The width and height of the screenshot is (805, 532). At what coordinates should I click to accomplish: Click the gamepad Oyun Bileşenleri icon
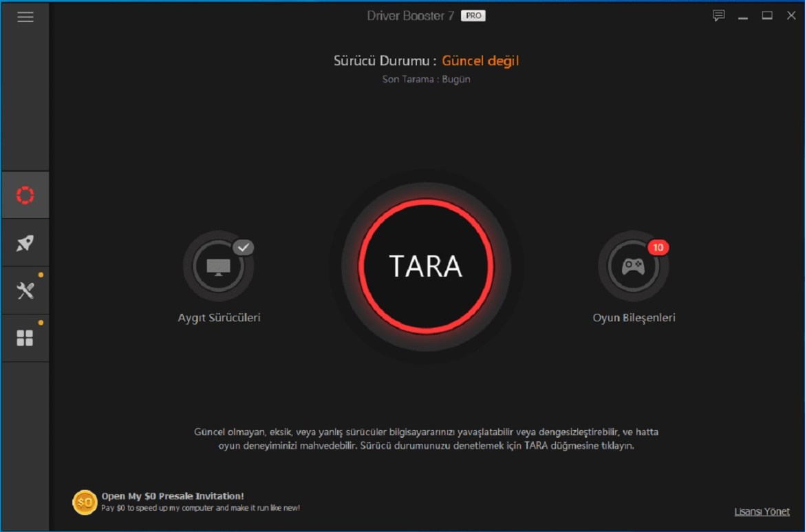633,266
